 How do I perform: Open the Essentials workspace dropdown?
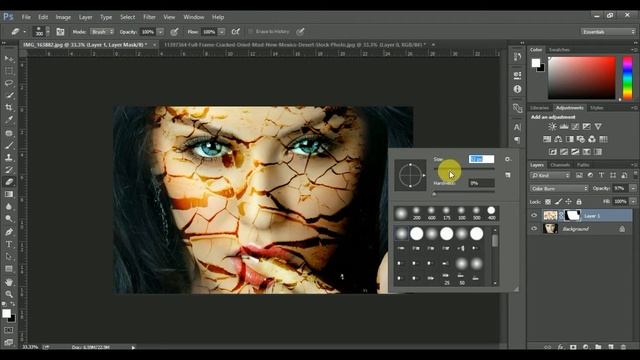point(608,31)
